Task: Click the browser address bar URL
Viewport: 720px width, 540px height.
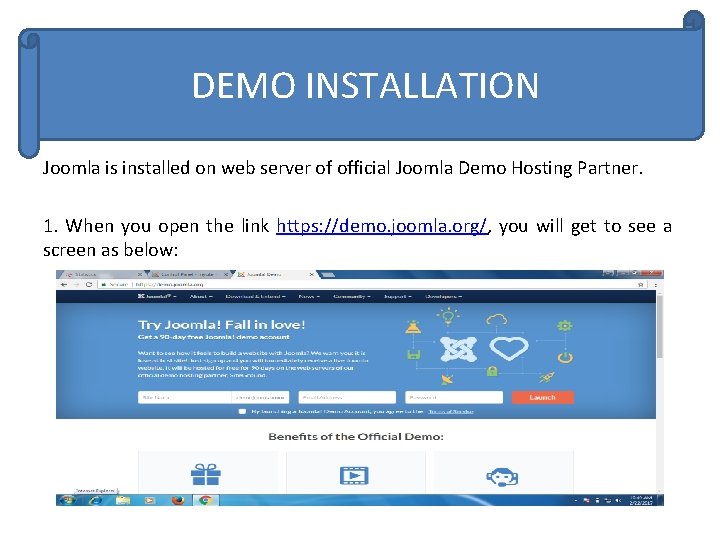Action: click(x=169, y=285)
